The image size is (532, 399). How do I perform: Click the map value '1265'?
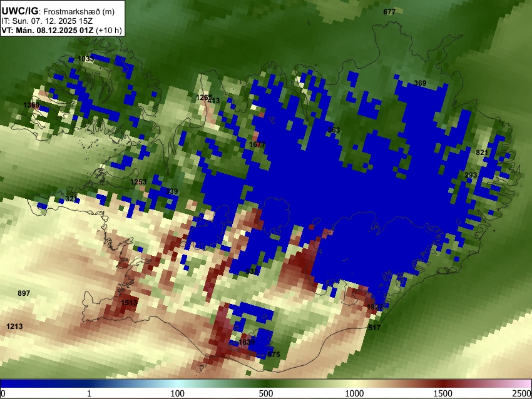(x=204, y=98)
